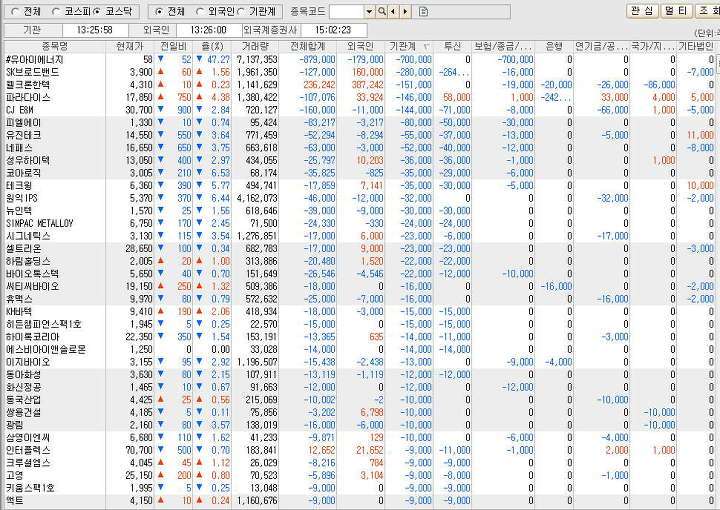Click the 외국인 time field 13:26:00
The height and width of the screenshot is (510, 720).
point(209,30)
